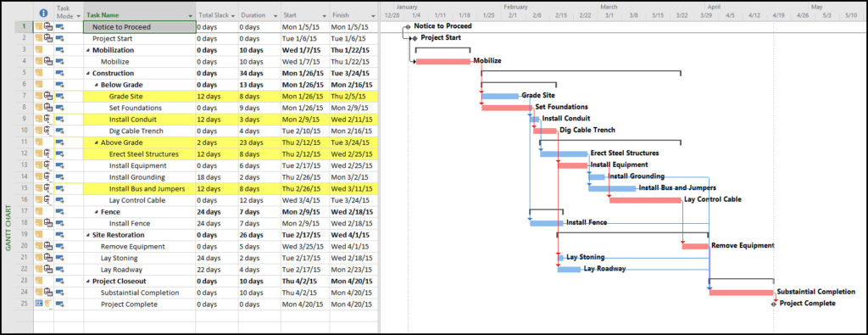Click the constraint indicator in Dig Cable Trench row
The width and height of the screenshot is (868, 335).
[47, 131]
